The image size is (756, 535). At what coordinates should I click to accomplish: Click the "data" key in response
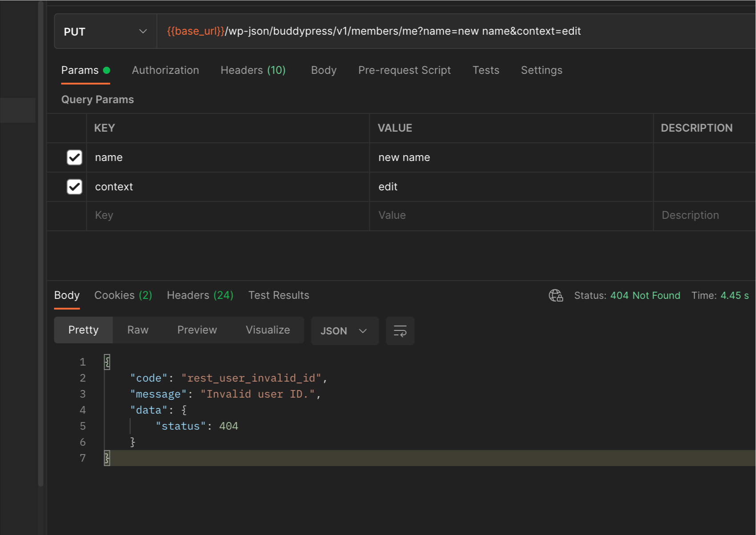(x=149, y=410)
